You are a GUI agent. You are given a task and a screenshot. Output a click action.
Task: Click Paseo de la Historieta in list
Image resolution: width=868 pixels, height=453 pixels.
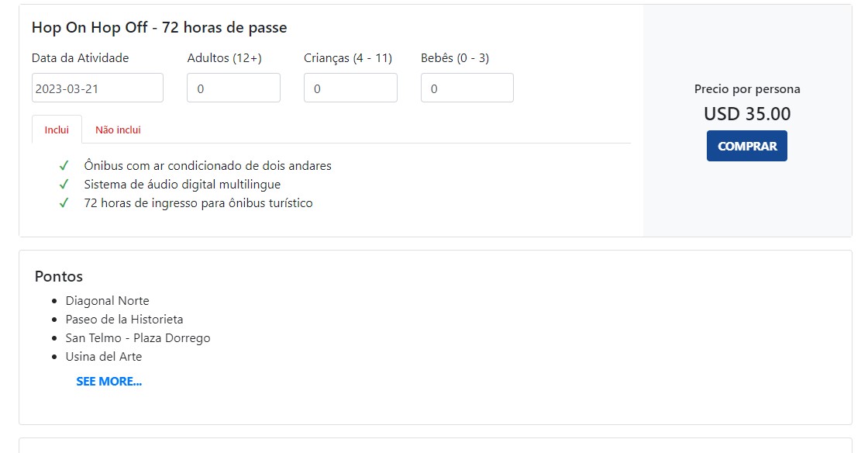point(124,320)
